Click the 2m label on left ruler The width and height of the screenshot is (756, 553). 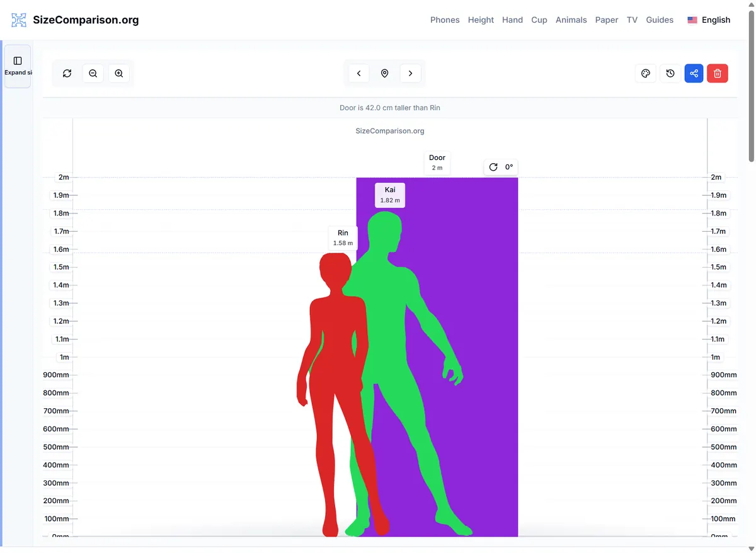64,177
